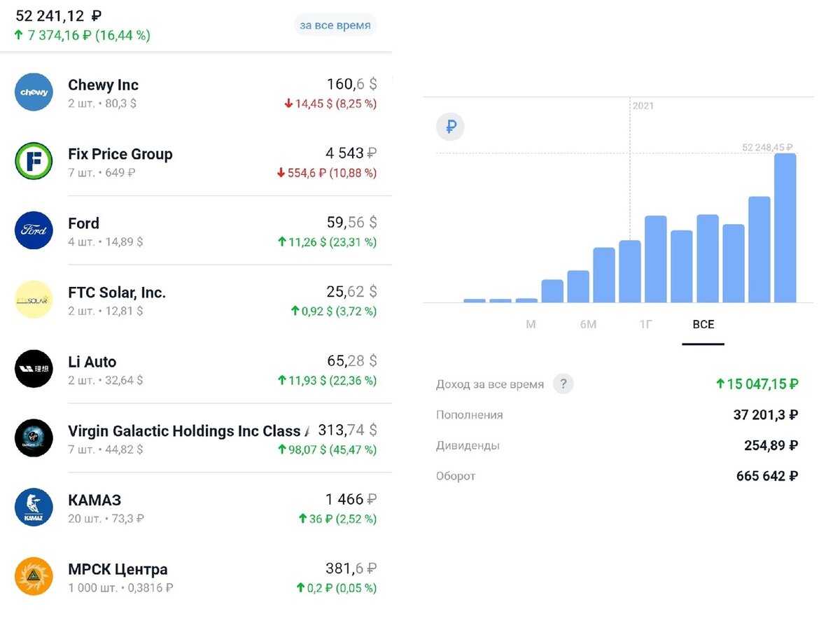This screenshot has height=623, width=840.
Task: Change the 'за все время' period selector
Action: pyautogui.click(x=335, y=26)
